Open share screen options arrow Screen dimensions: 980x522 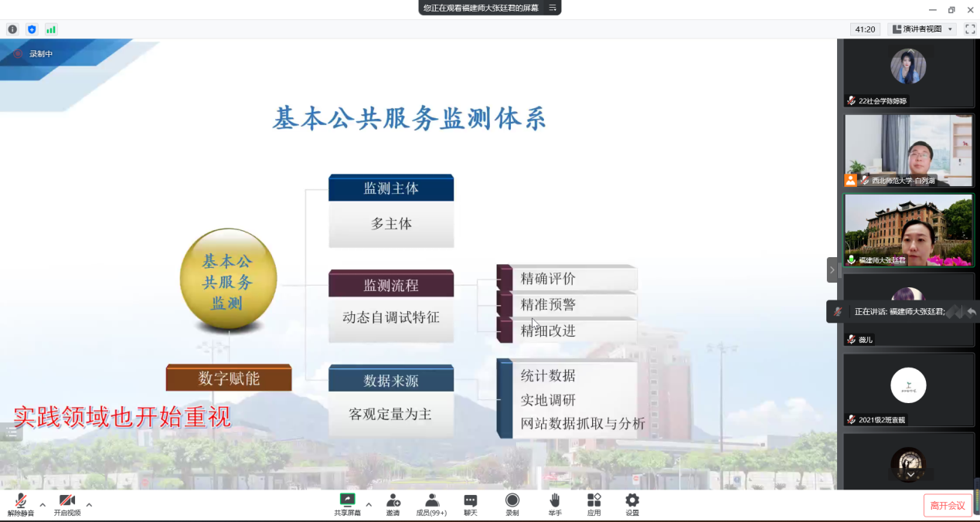[x=369, y=505]
